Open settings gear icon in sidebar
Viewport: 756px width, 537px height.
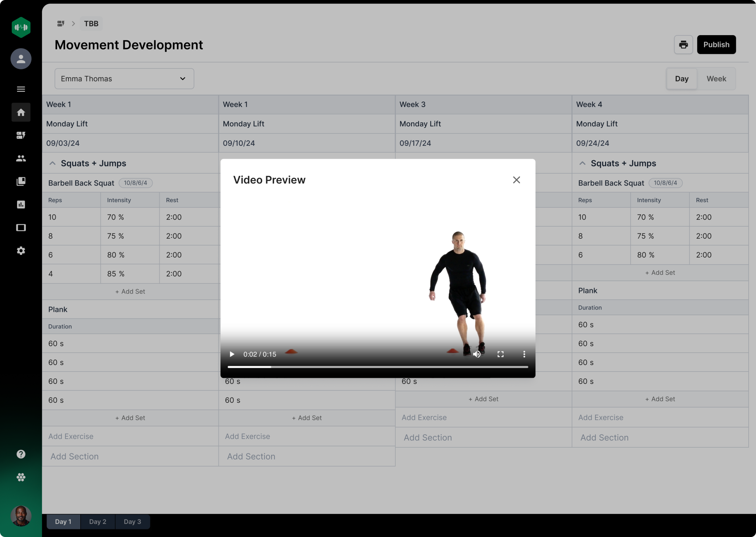click(21, 251)
